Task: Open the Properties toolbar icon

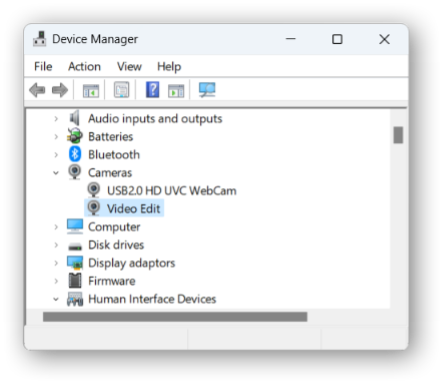Action: (x=121, y=90)
